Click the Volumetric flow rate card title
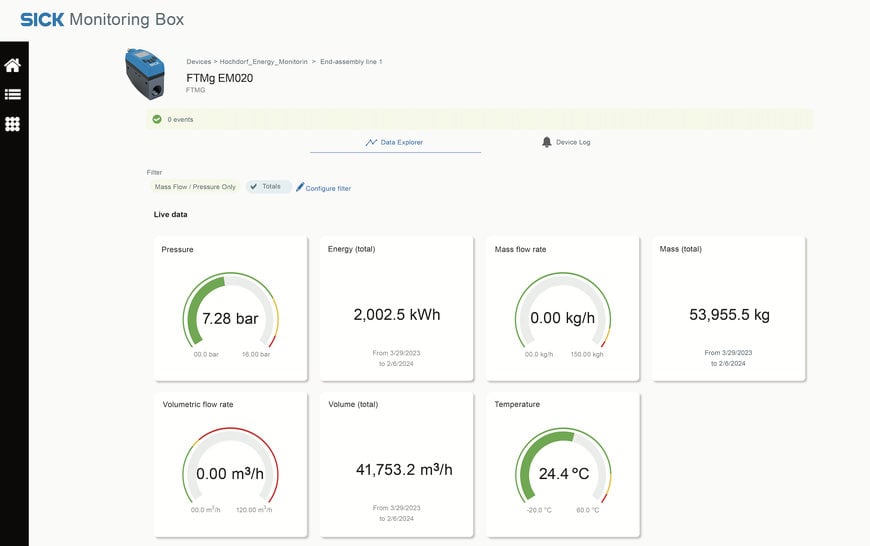The height and width of the screenshot is (546, 870). coord(198,405)
